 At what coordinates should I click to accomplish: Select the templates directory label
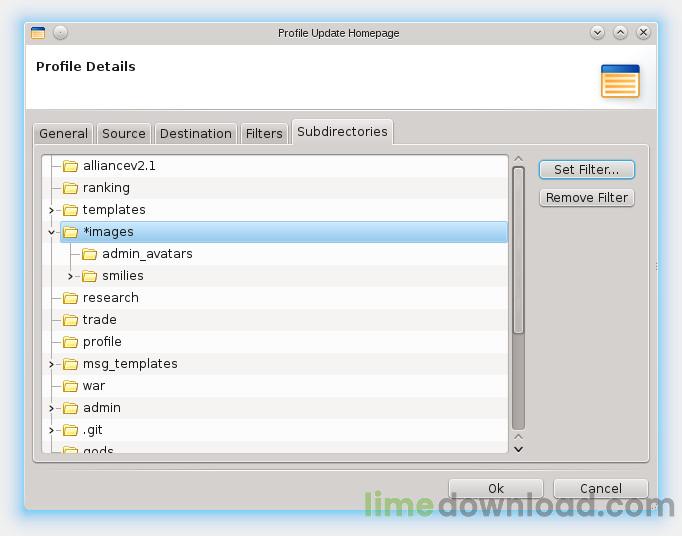pos(114,210)
